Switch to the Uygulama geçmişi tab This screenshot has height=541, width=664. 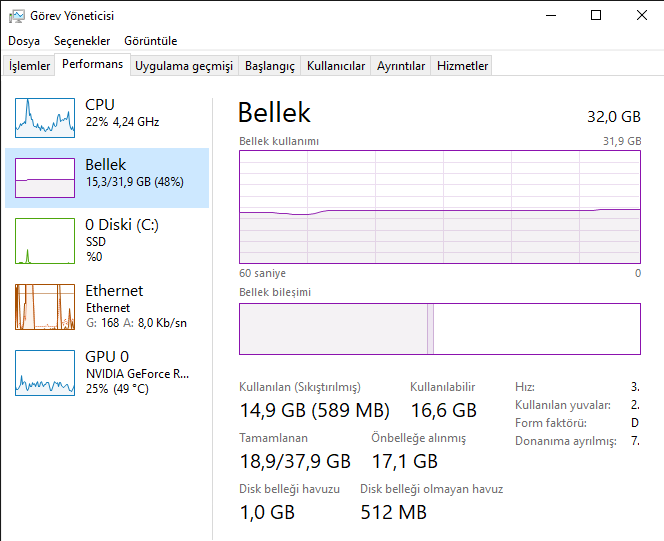[x=184, y=66]
